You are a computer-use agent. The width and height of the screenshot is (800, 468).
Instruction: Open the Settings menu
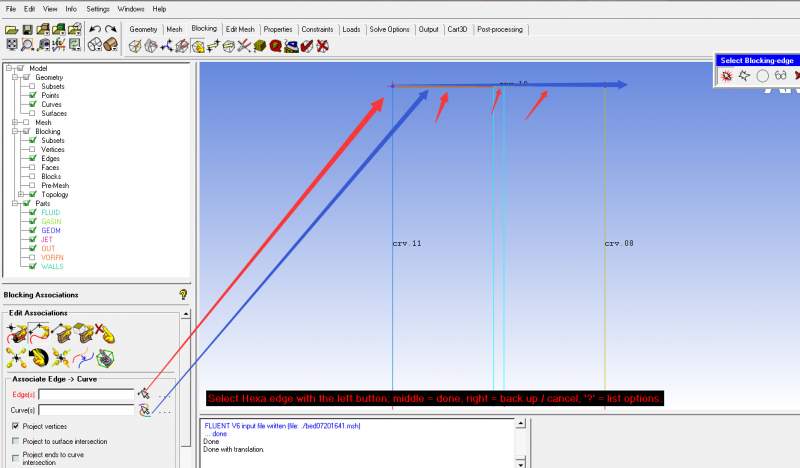[97, 9]
